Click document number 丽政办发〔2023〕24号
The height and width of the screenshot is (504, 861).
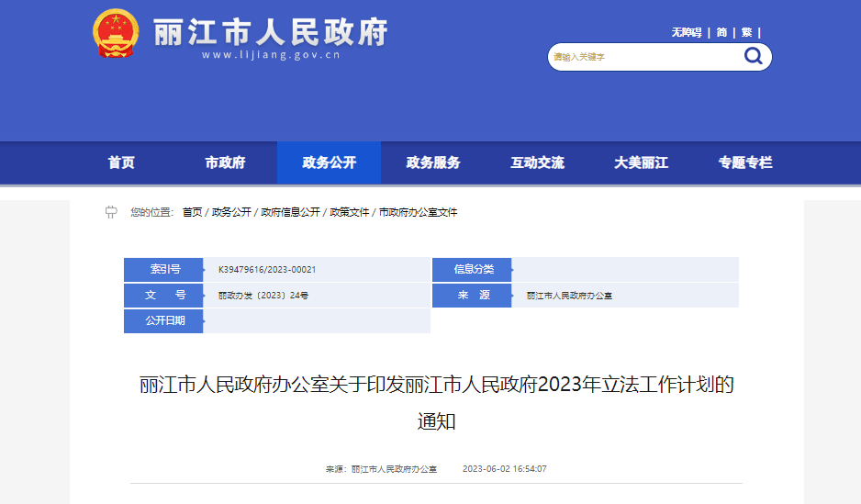tap(263, 296)
